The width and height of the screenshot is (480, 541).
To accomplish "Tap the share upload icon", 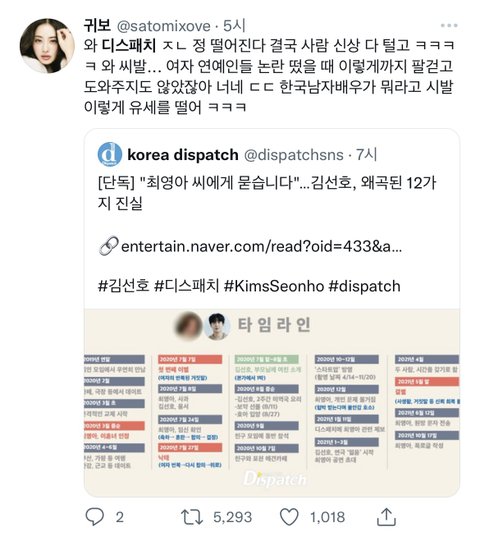I will tap(386, 517).
